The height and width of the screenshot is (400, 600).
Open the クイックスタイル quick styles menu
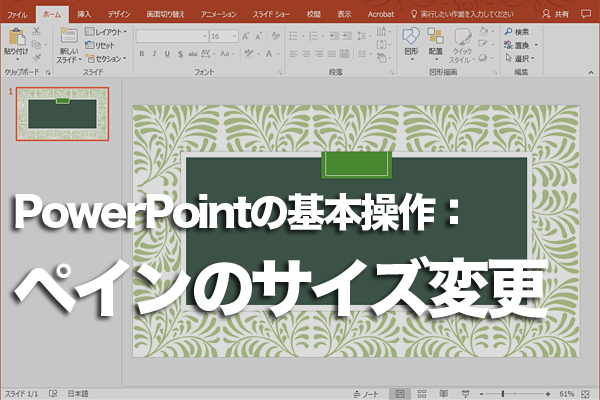point(462,45)
